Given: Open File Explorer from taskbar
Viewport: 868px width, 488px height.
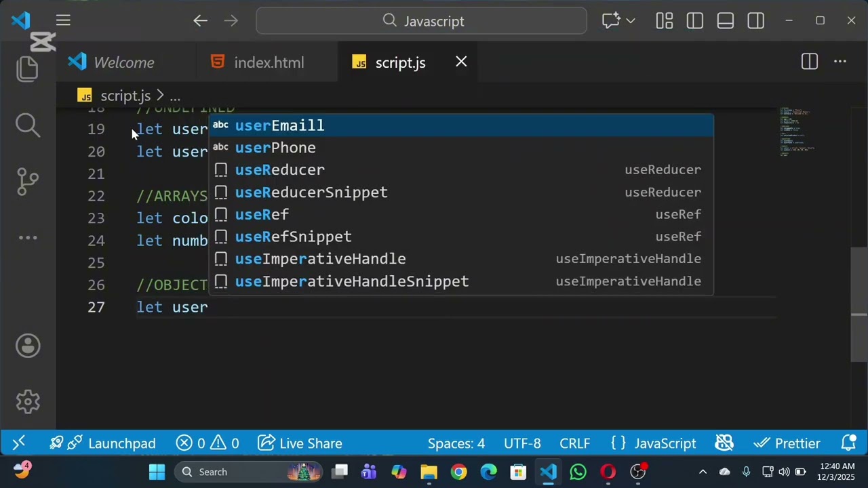Looking at the screenshot, I should pyautogui.click(x=429, y=472).
